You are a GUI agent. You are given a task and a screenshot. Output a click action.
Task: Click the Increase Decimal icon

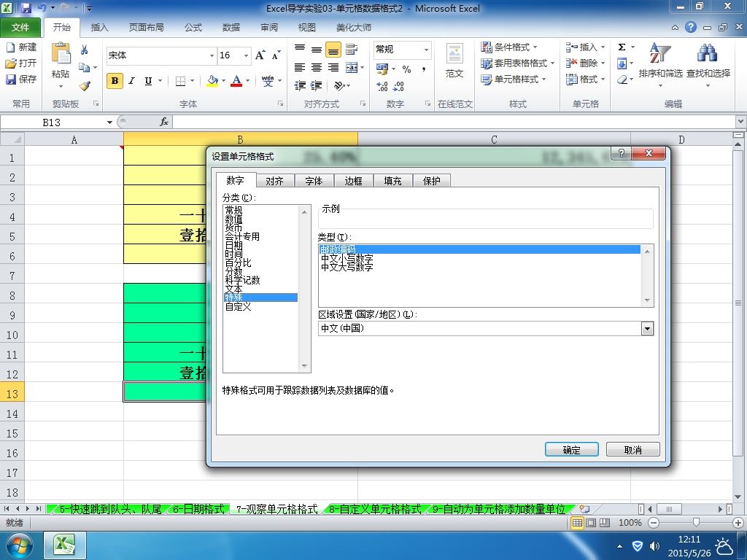coord(382,86)
